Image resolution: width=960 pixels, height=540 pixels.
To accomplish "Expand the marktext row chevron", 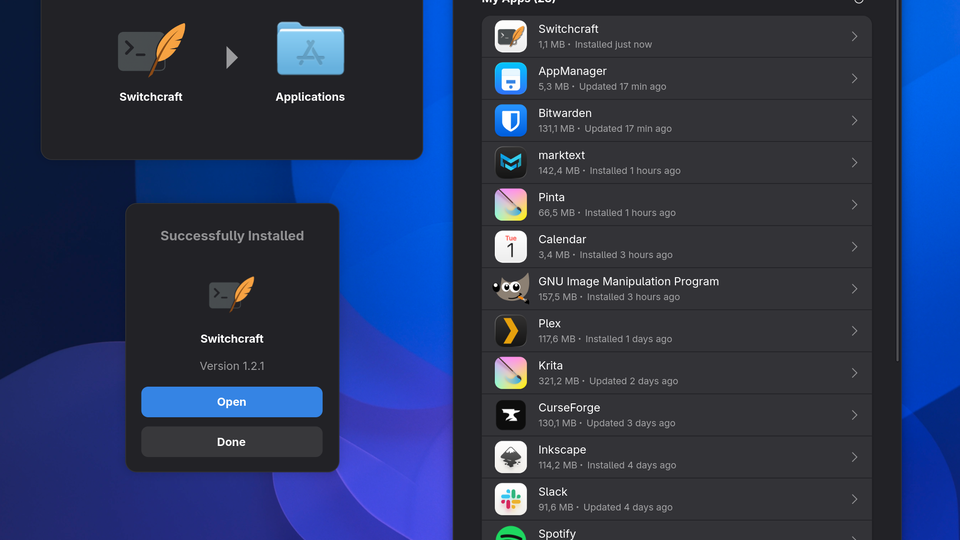I will (854, 163).
